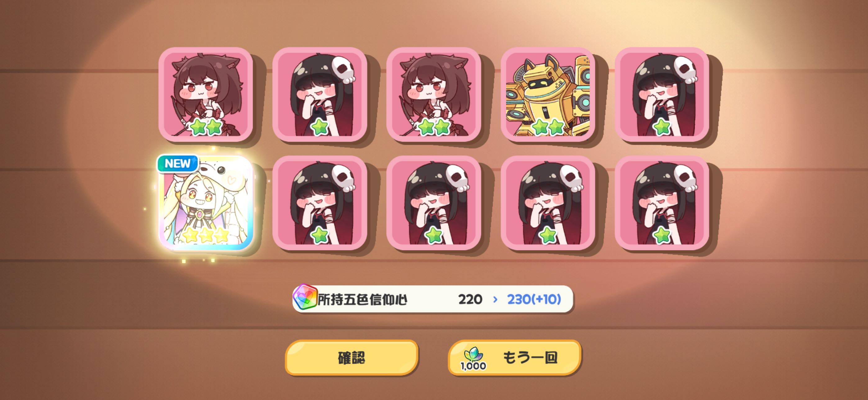Image resolution: width=868 pixels, height=400 pixels.
Task: Select skull-girl card between the wolf-girl cards
Action: 320,94
